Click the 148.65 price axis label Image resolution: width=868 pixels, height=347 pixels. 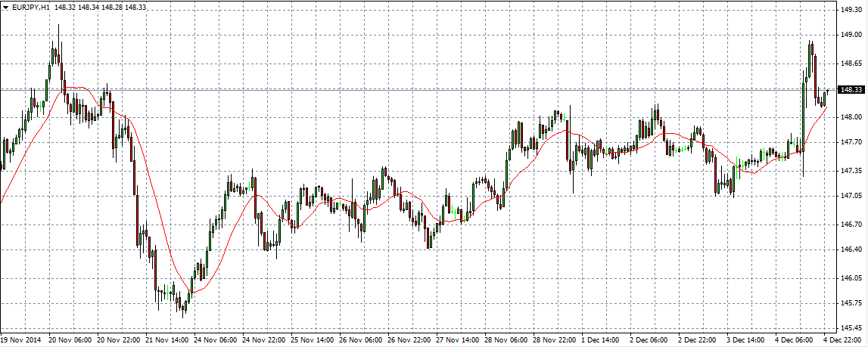click(x=851, y=64)
